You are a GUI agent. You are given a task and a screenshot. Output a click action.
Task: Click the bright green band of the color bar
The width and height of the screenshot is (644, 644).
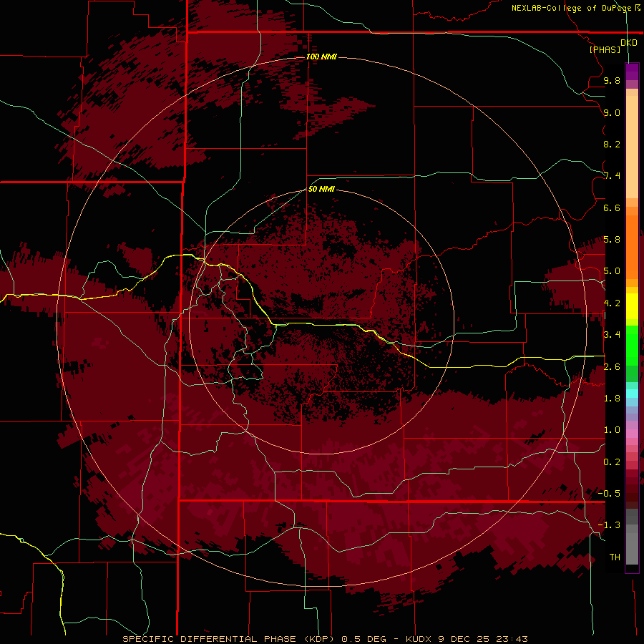pos(632,345)
